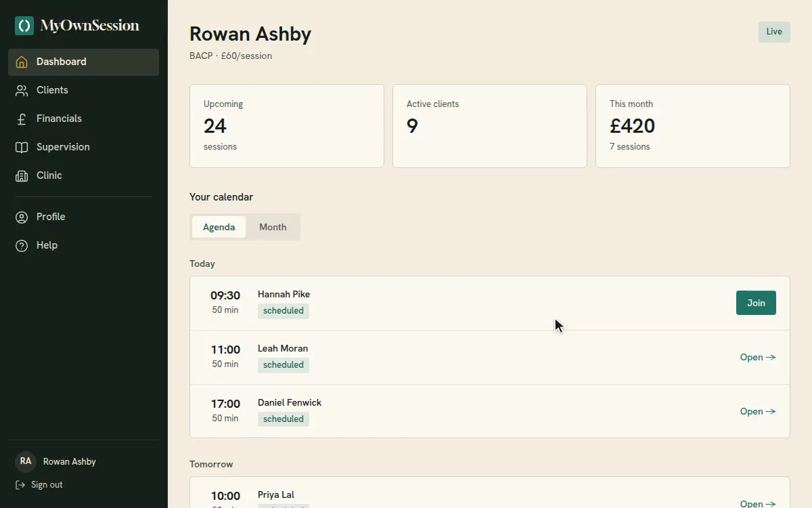This screenshot has height=508, width=812.
Task: Open the Financials section
Action: [x=84, y=119]
